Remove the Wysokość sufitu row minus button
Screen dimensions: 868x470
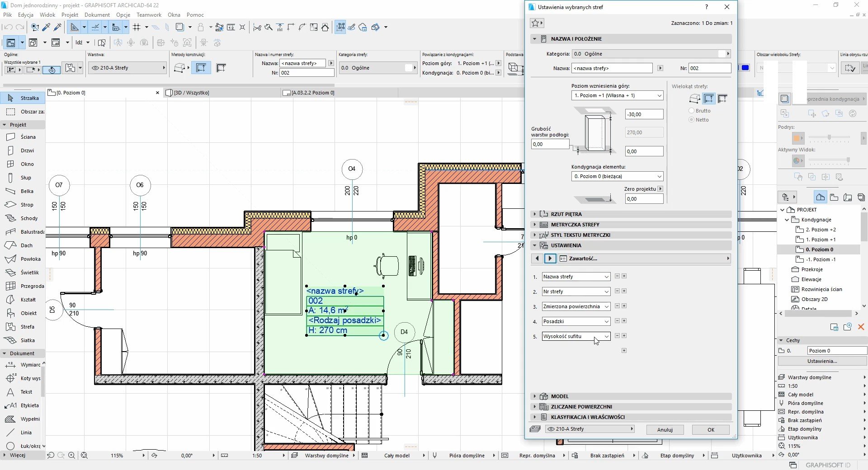(617, 335)
